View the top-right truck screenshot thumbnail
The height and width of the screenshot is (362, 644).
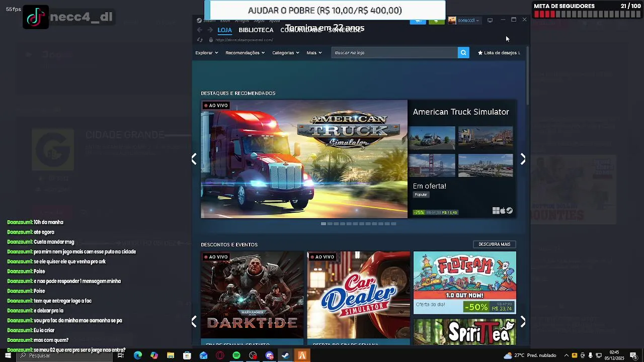click(x=486, y=138)
